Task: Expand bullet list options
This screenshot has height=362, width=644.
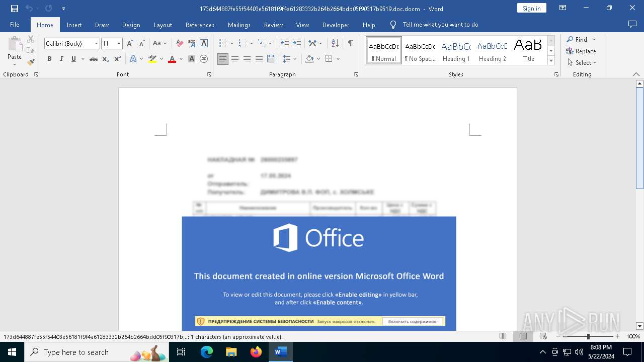Action: click(x=231, y=44)
